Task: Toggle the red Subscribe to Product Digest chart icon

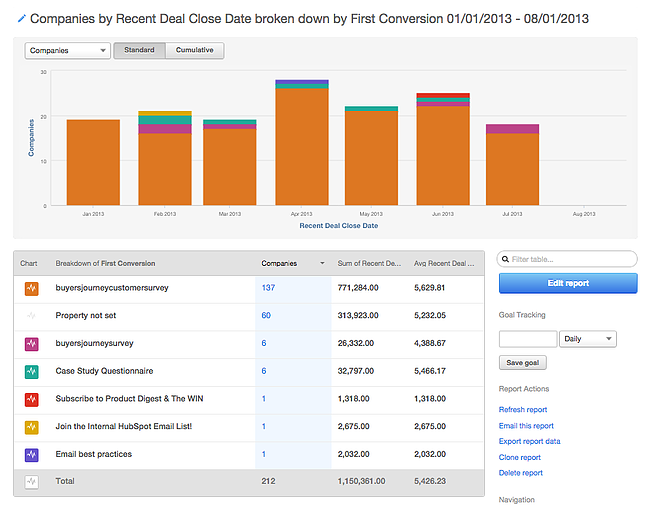Action: point(30,399)
